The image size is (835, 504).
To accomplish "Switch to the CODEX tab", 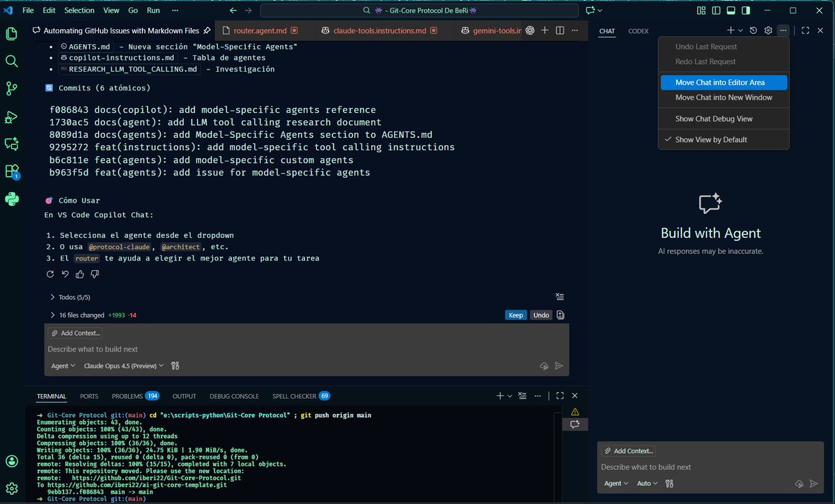I will tap(638, 31).
